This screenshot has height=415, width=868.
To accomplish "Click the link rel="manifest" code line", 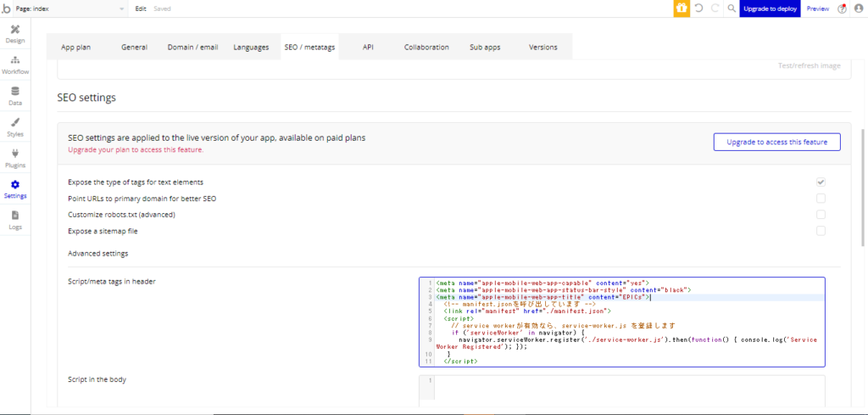I will tap(526, 311).
